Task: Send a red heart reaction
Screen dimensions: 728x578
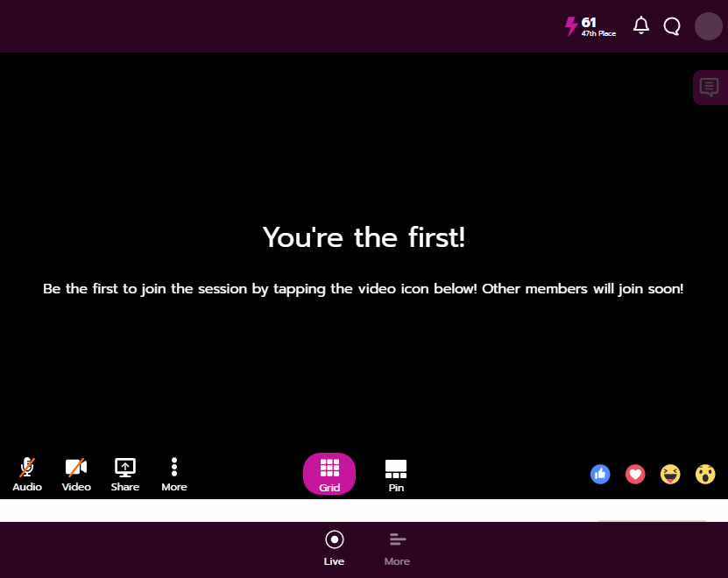Action: click(635, 474)
